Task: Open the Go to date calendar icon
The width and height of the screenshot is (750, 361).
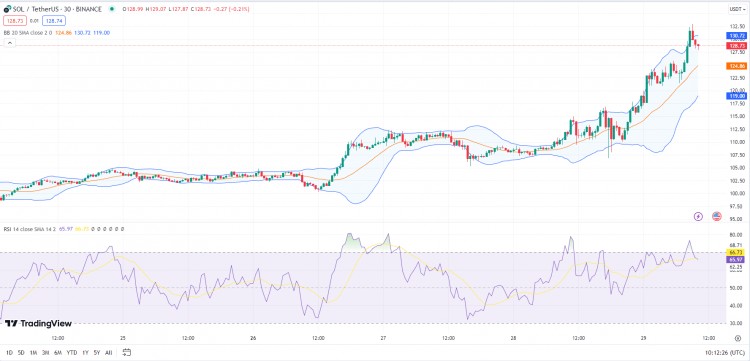Action: click(x=127, y=352)
